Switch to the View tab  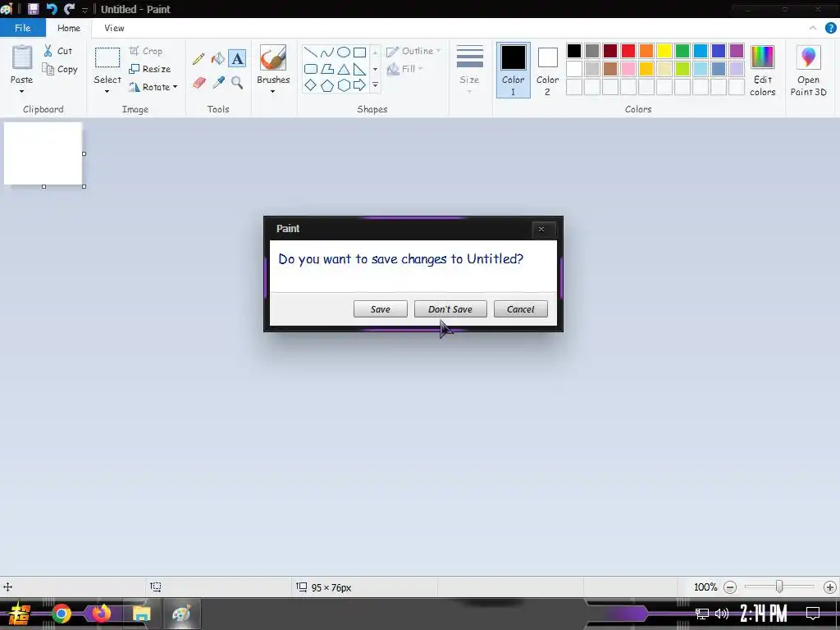[x=114, y=28]
